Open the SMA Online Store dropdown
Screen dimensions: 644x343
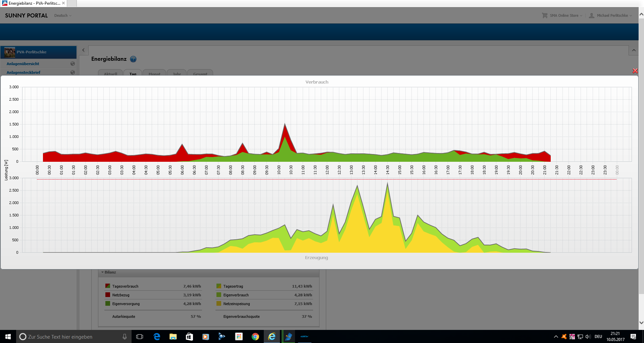point(566,15)
